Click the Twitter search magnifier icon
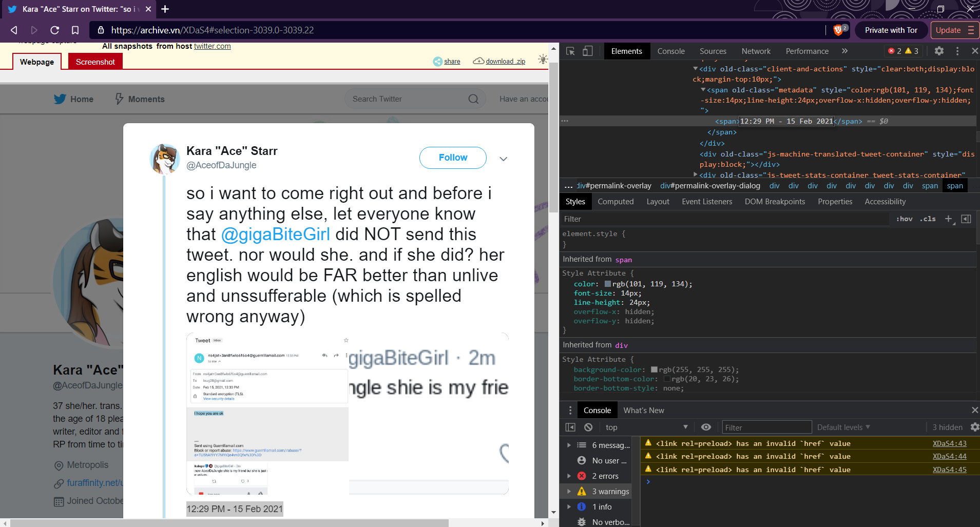 click(473, 99)
